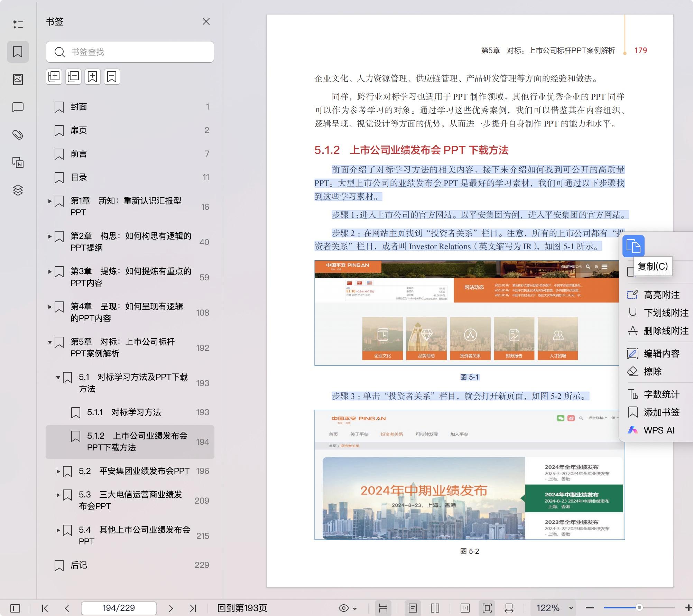Click the 回到第193页 link

[242, 608]
